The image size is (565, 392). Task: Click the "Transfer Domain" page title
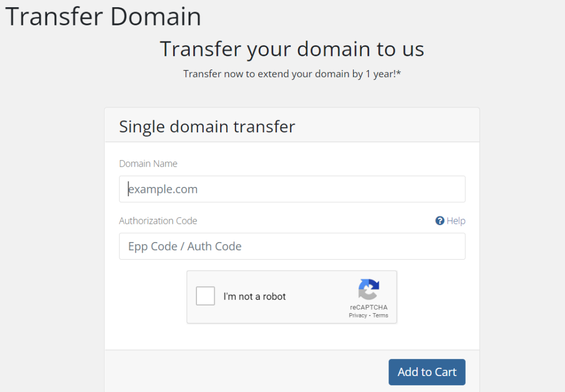103,17
